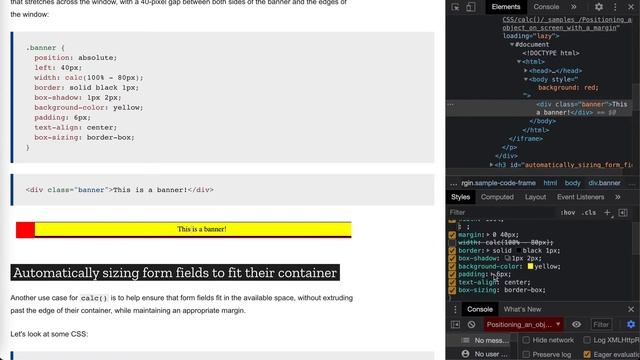Screen dimensions: 640x360
Task: Open the Event Listeners pane tab
Action: click(580, 197)
